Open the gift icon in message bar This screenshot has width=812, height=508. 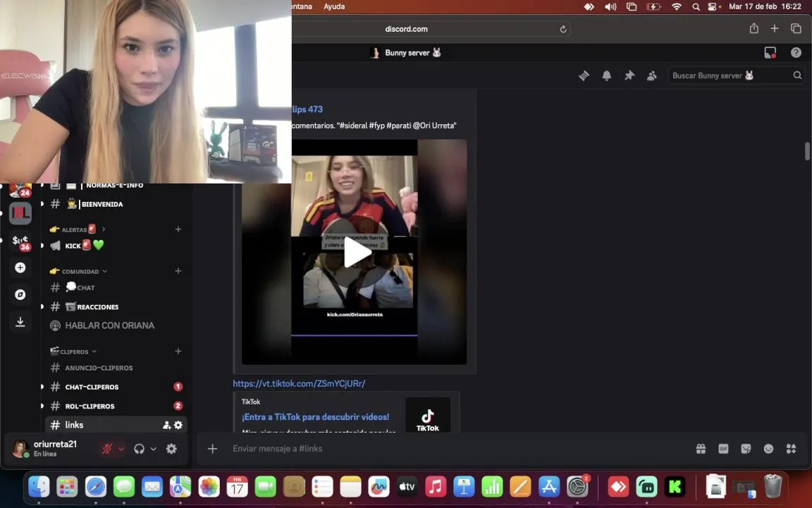pyautogui.click(x=701, y=449)
